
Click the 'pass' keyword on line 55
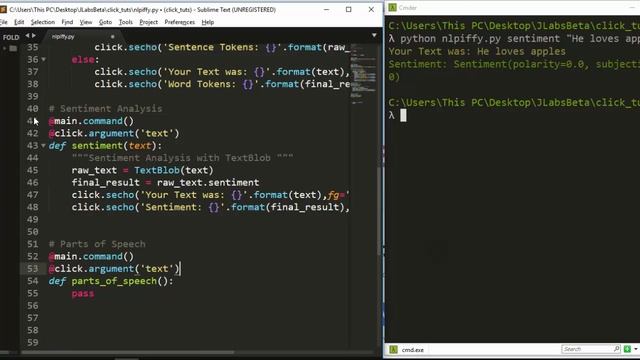(x=83, y=293)
